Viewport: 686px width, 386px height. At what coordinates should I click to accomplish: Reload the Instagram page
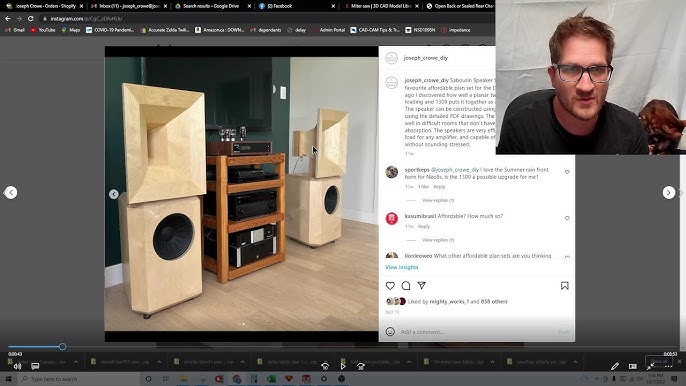pos(30,19)
